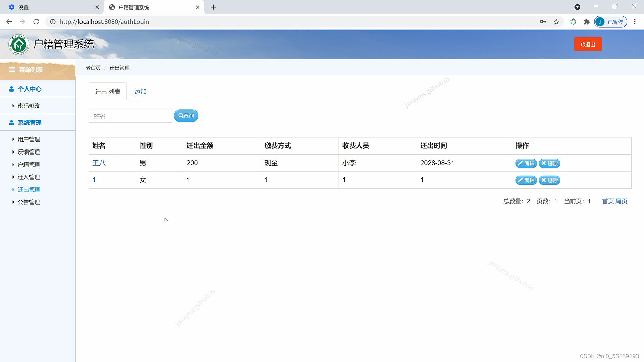Viewport: 644px width, 362px height.
Task: Edit the 王八 row record
Action: pyautogui.click(x=526, y=163)
